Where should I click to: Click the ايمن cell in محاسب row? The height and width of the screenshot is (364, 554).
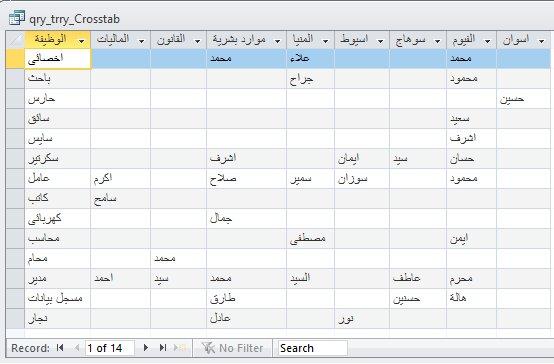pos(471,239)
